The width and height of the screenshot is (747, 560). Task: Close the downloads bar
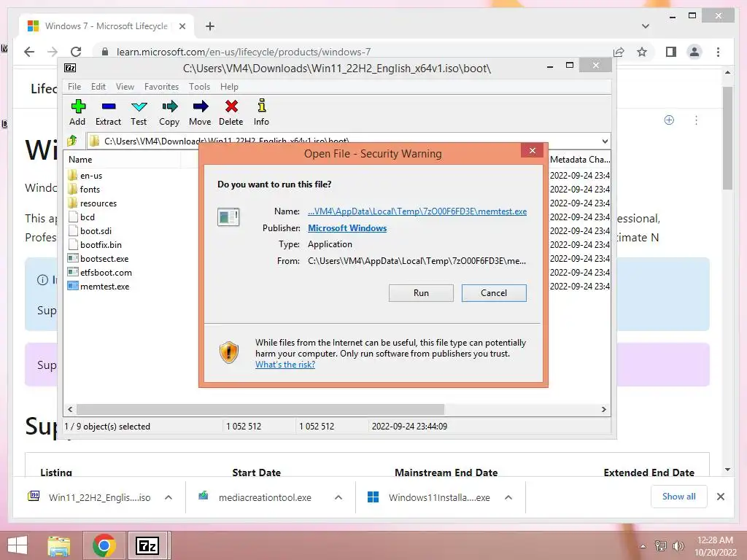[x=721, y=497]
